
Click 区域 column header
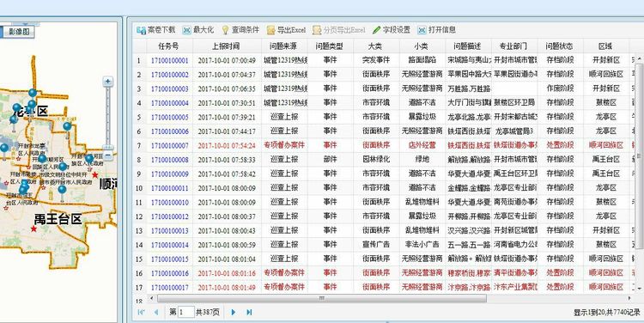[605, 46]
